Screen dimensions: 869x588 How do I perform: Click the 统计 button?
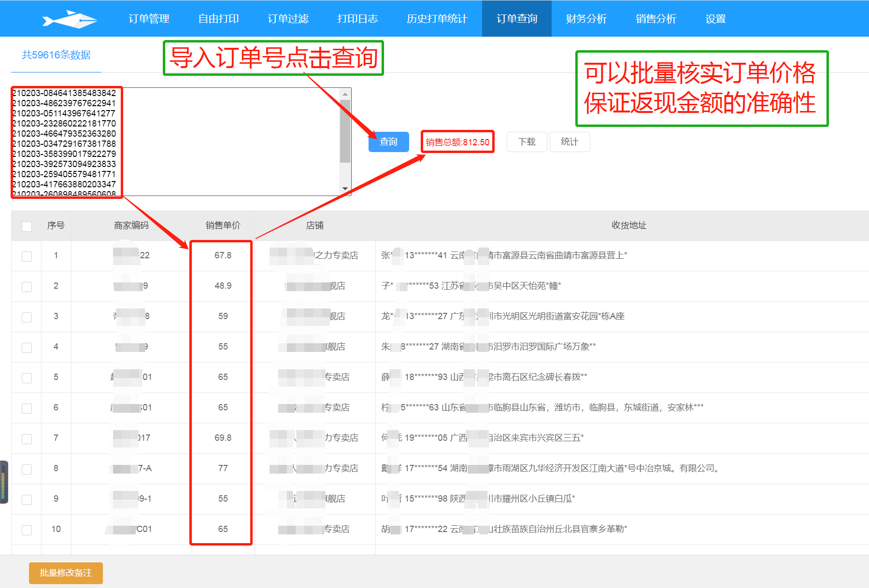(570, 142)
